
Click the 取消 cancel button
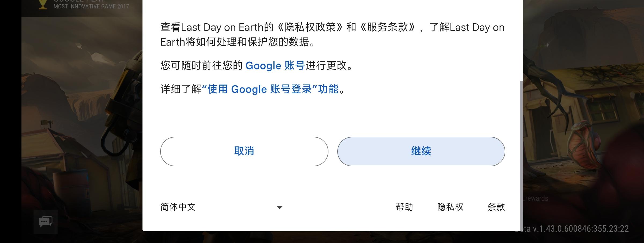244,151
